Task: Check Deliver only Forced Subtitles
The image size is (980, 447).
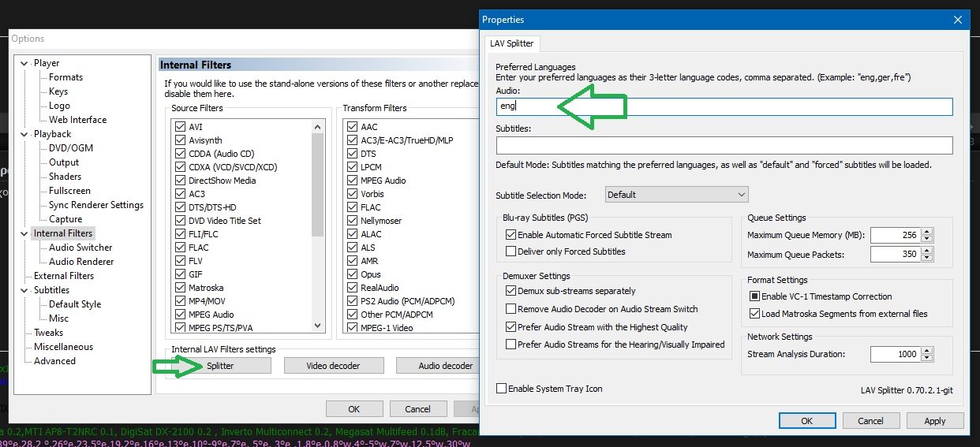Action: [x=566, y=251]
